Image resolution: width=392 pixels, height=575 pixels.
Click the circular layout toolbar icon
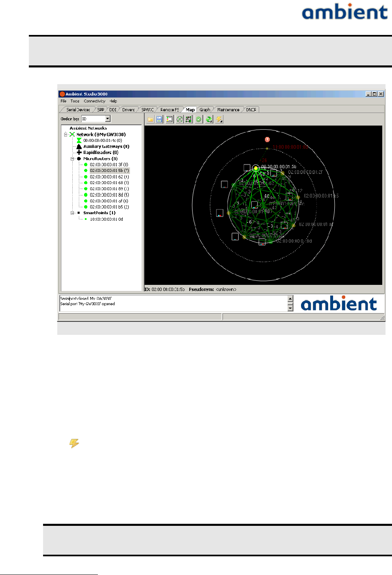[180, 119]
